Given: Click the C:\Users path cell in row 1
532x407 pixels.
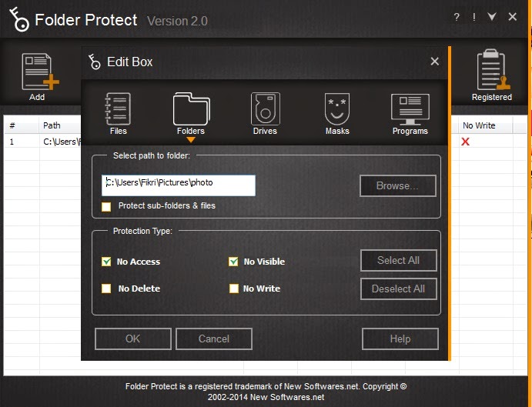Looking at the screenshot, I should [x=62, y=142].
